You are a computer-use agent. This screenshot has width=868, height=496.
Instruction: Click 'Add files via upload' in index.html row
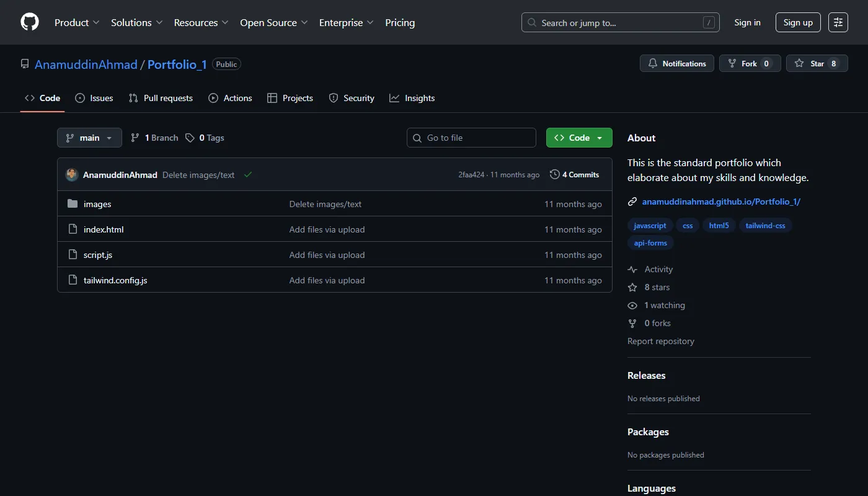click(327, 229)
